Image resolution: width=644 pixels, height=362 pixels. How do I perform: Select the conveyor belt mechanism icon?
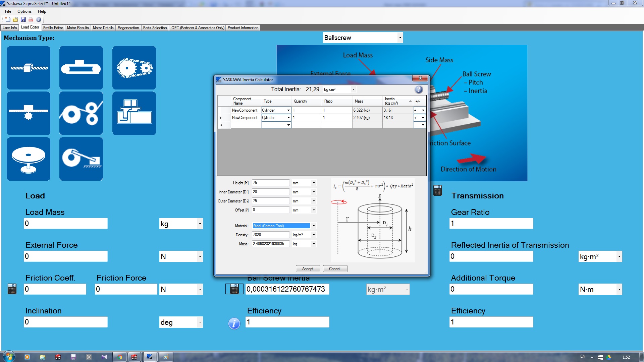81,68
